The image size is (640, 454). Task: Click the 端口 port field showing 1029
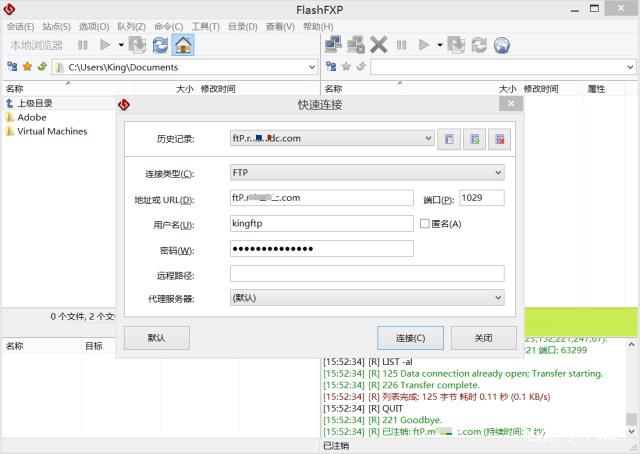click(x=482, y=198)
